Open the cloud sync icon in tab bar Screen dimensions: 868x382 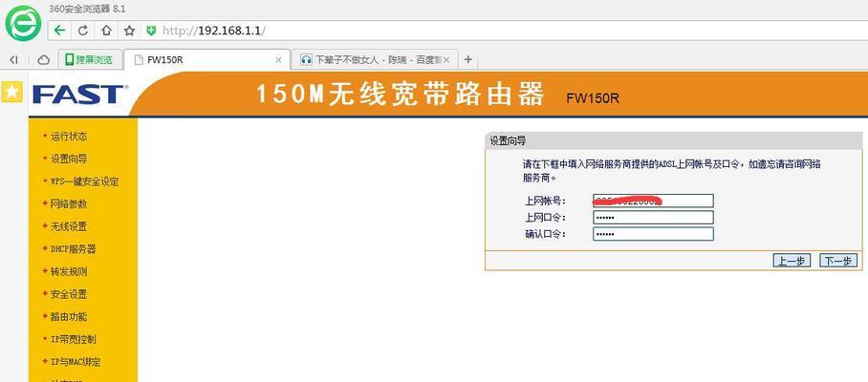coord(43,60)
